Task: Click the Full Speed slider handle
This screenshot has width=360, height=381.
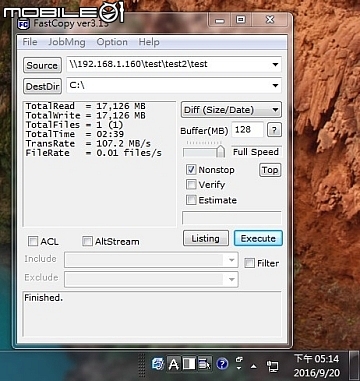Action: 220,151
